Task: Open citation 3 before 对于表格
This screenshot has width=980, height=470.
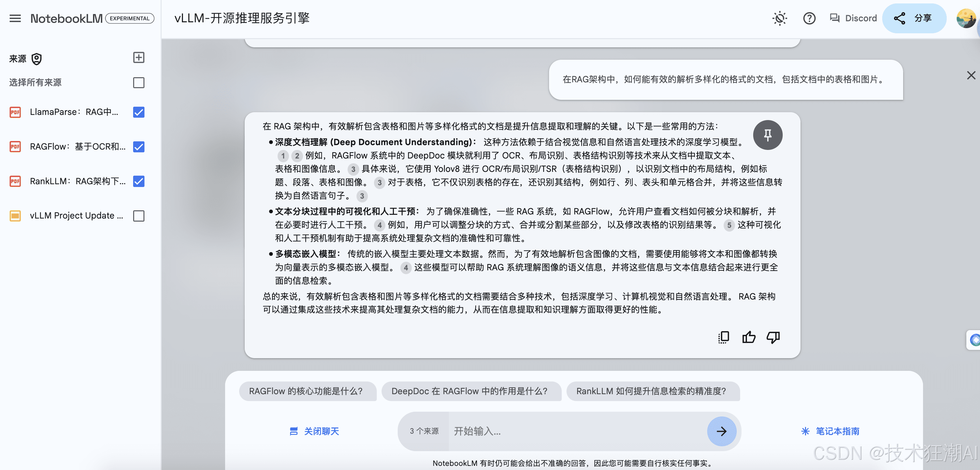Action: pyautogui.click(x=379, y=183)
